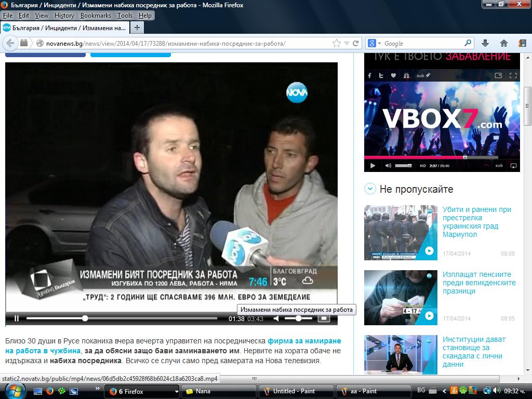Play the VBOX7 video ad
532x399 pixels.
[x=373, y=166]
